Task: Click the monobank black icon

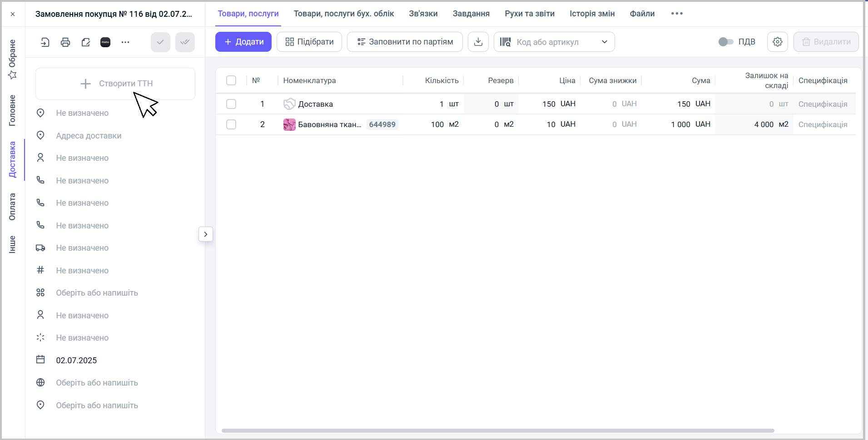Action: click(x=105, y=42)
